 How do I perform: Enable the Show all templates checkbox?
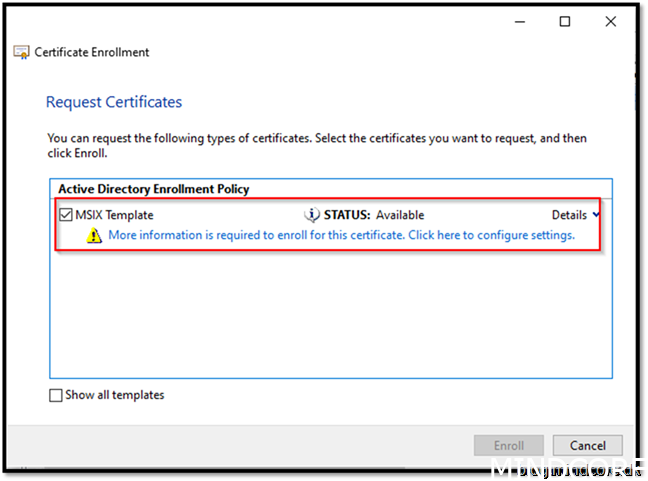point(56,395)
